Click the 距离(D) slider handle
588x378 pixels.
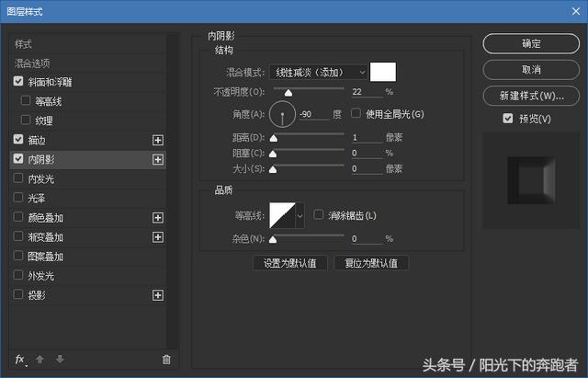274,138
